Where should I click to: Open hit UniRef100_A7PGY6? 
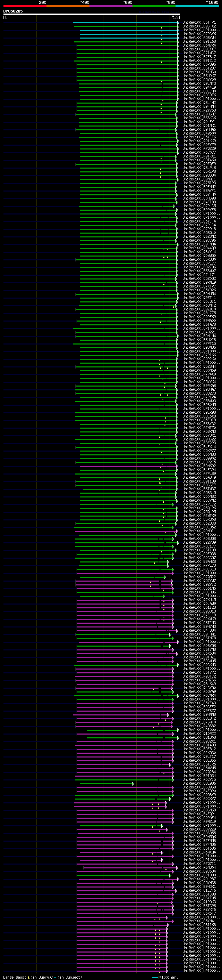pyautogui.click(x=199, y=34)
